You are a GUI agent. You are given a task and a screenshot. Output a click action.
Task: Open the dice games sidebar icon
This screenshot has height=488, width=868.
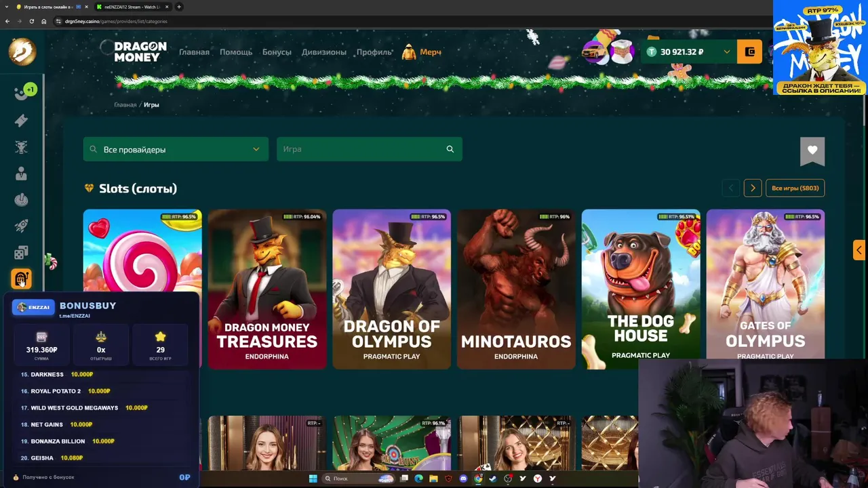click(x=21, y=253)
